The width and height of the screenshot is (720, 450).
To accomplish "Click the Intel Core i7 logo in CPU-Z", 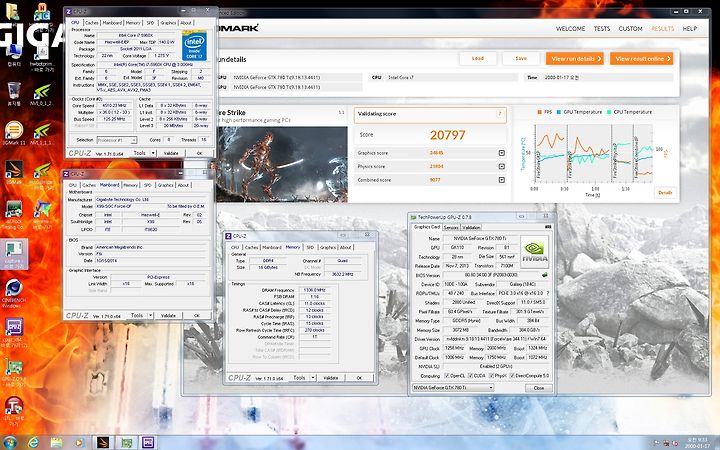I will coord(194,45).
